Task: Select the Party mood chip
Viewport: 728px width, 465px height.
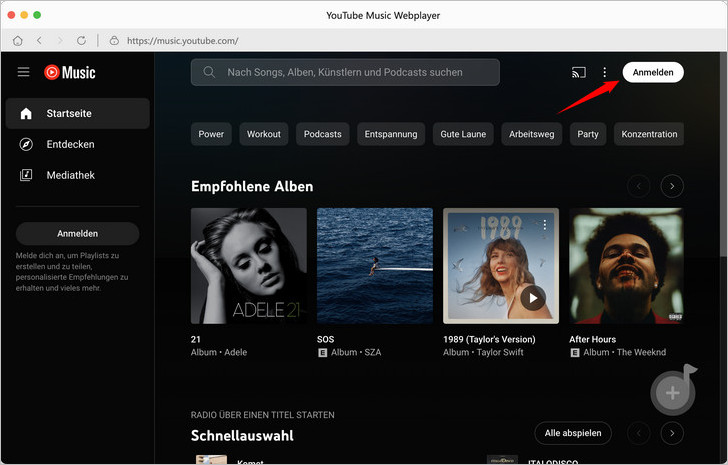Action: tap(588, 134)
